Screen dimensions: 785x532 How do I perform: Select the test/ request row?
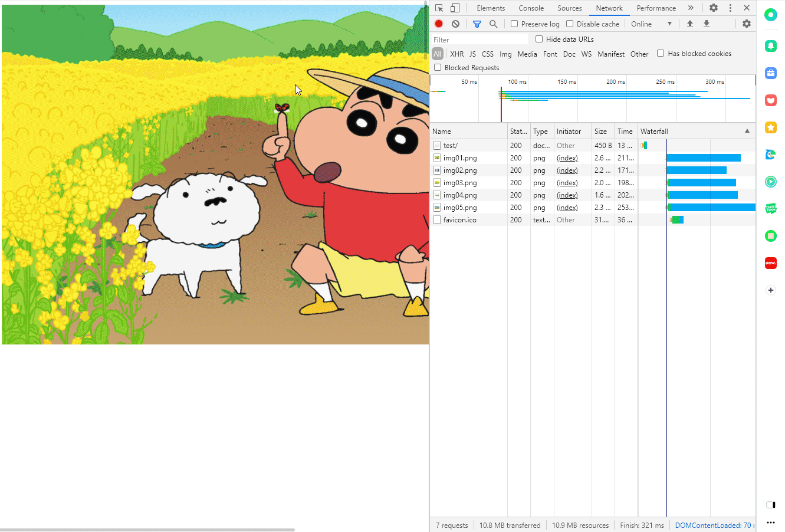(x=593, y=145)
